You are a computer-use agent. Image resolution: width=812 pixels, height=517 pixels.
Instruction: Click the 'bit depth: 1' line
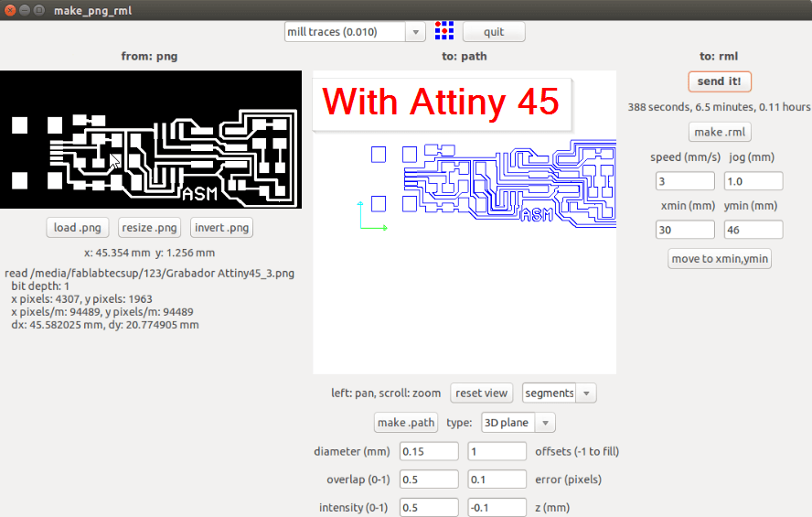tap(40, 286)
